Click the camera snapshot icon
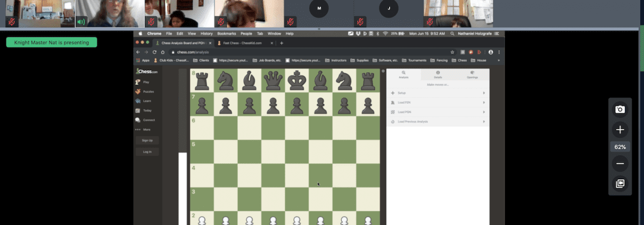This screenshot has width=644, height=225. (x=620, y=109)
